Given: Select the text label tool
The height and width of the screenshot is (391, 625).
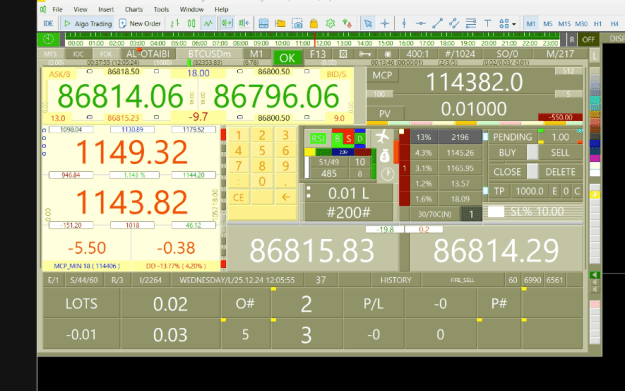Looking at the screenshot, I should pos(487,24).
